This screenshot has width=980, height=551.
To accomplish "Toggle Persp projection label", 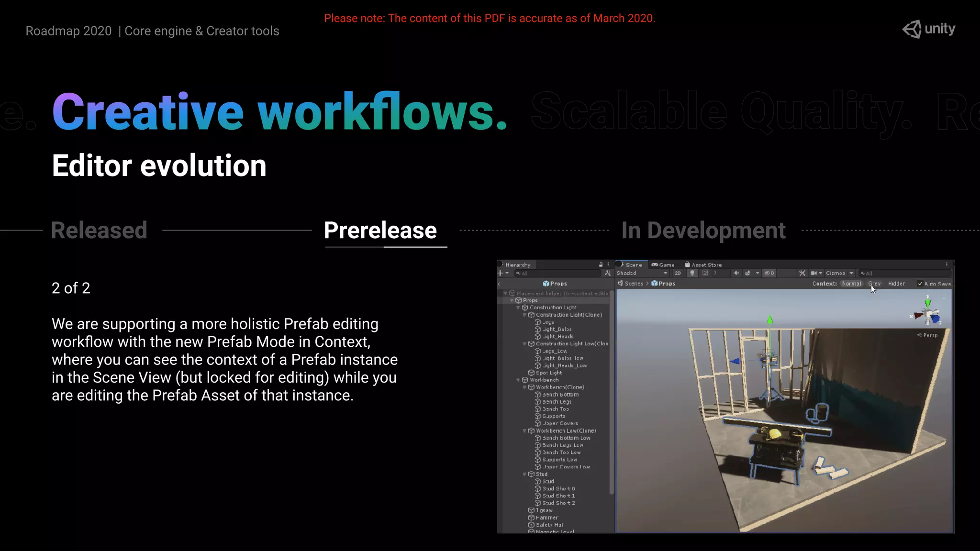I will coord(927,335).
